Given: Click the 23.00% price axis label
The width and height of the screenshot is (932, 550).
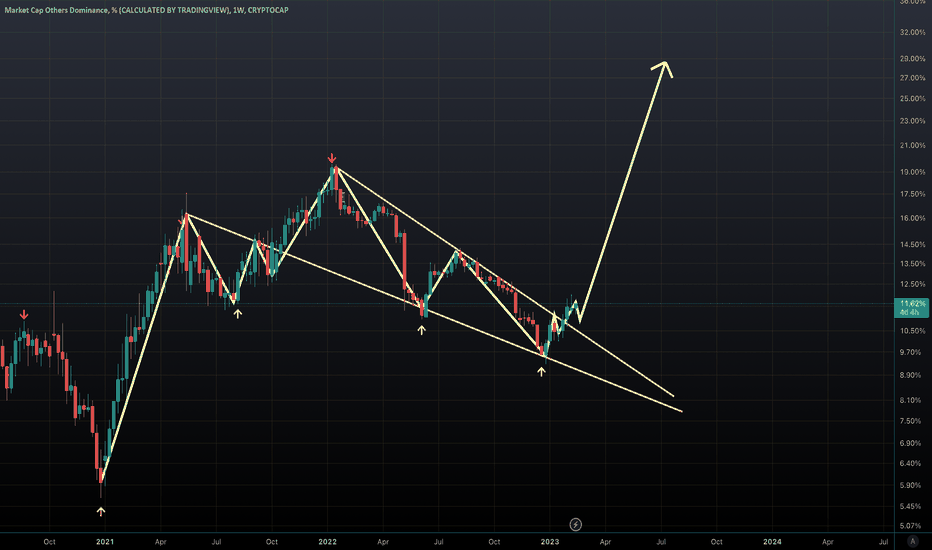Looking at the screenshot, I should (912, 121).
